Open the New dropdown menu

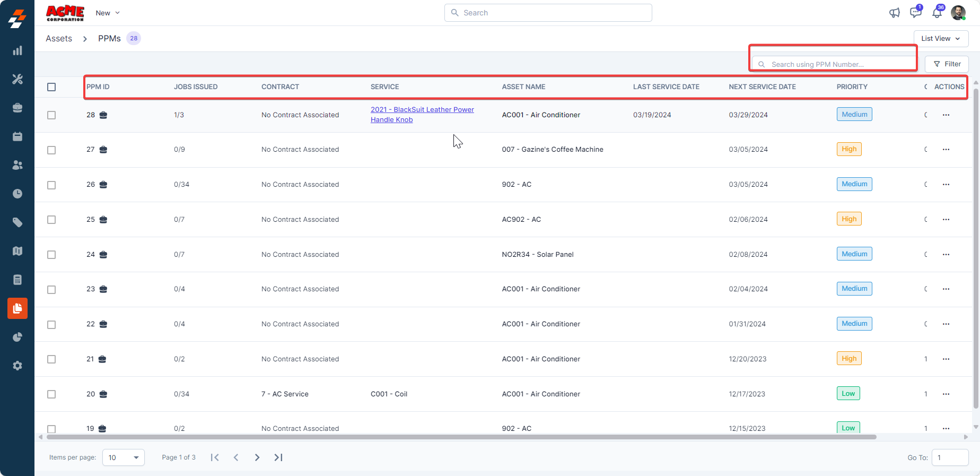pos(108,13)
